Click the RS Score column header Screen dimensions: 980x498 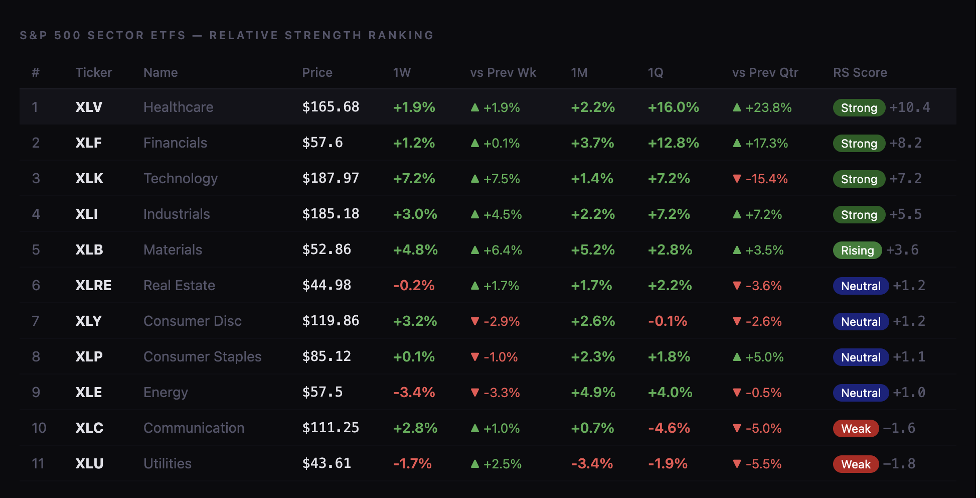coord(860,72)
